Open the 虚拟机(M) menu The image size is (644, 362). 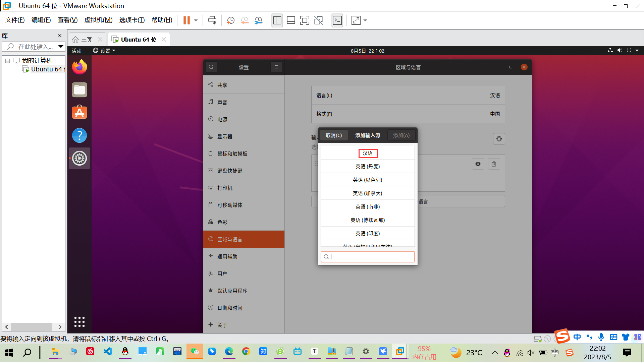pos(98,20)
